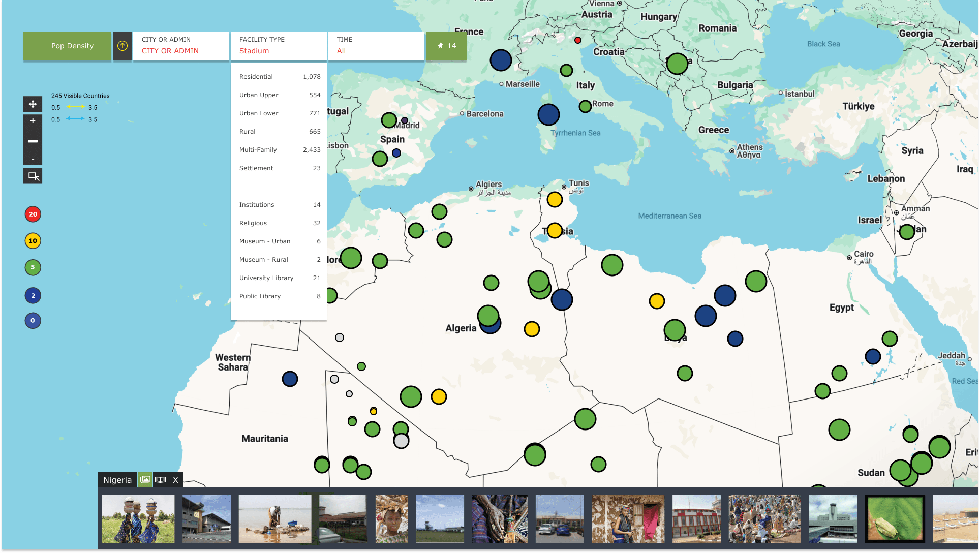This screenshot has width=980, height=553.
Task: Toggle the red 20 legend circle
Action: [x=33, y=214]
